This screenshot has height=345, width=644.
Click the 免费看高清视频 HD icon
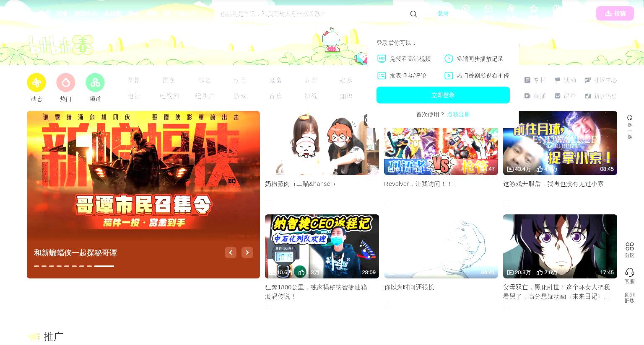[x=382, y=59]
